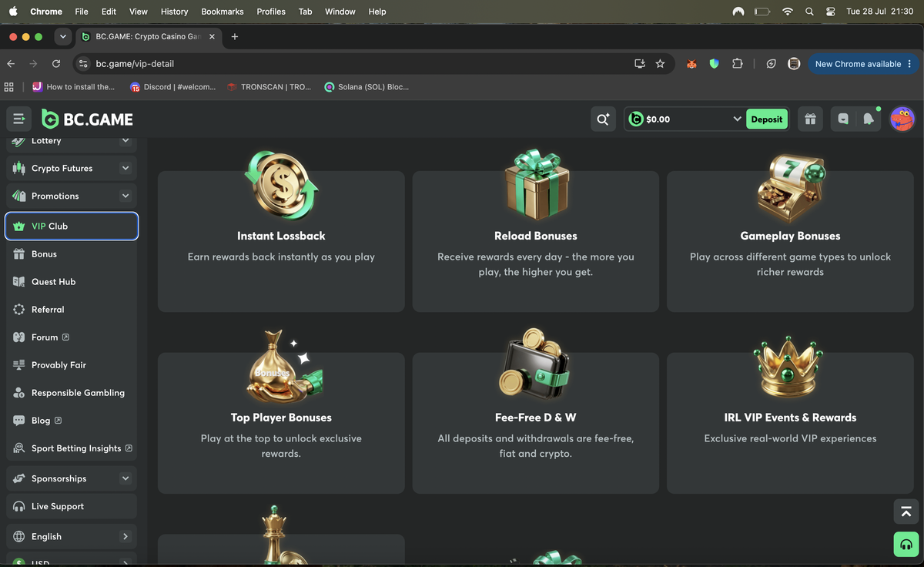
Task: Open the user profile avatar
Action: click(902, 119)
